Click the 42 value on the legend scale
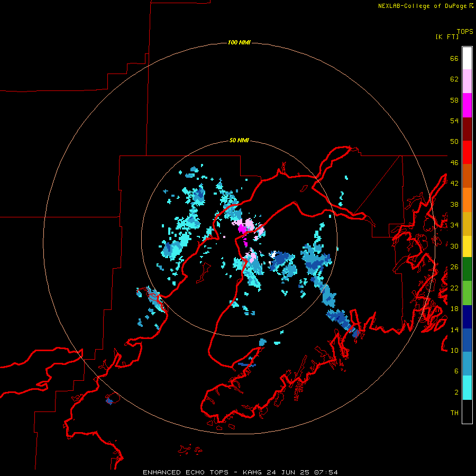 (454, 184)
